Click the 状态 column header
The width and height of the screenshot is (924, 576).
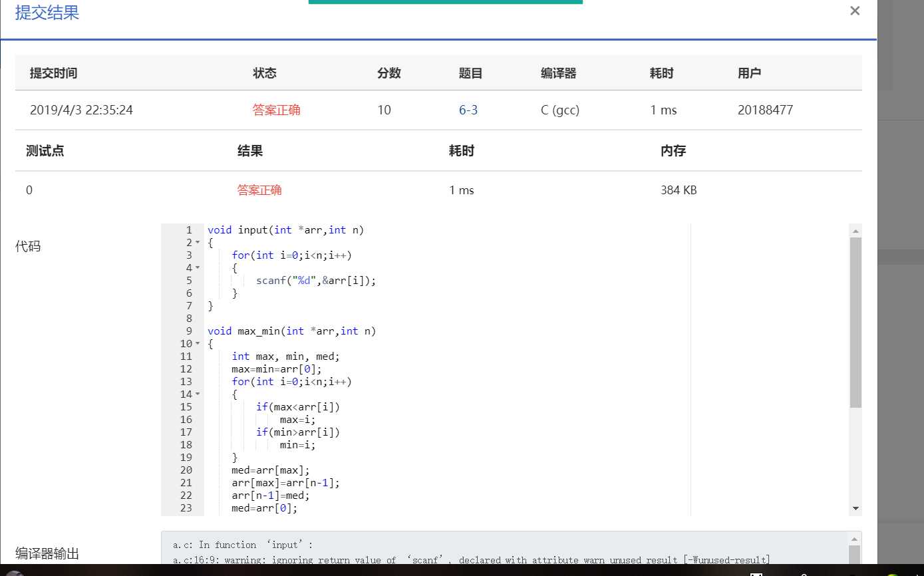pos(265,73)
